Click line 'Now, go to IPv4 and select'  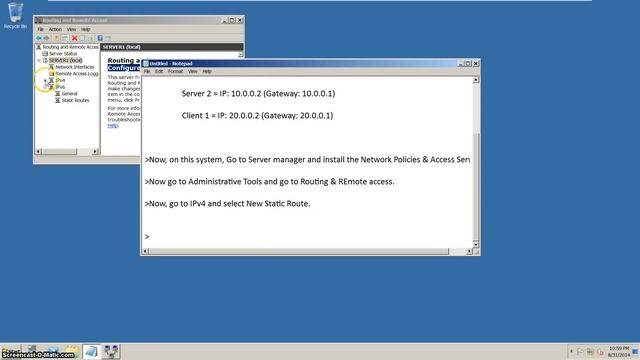tap(227, 204)
